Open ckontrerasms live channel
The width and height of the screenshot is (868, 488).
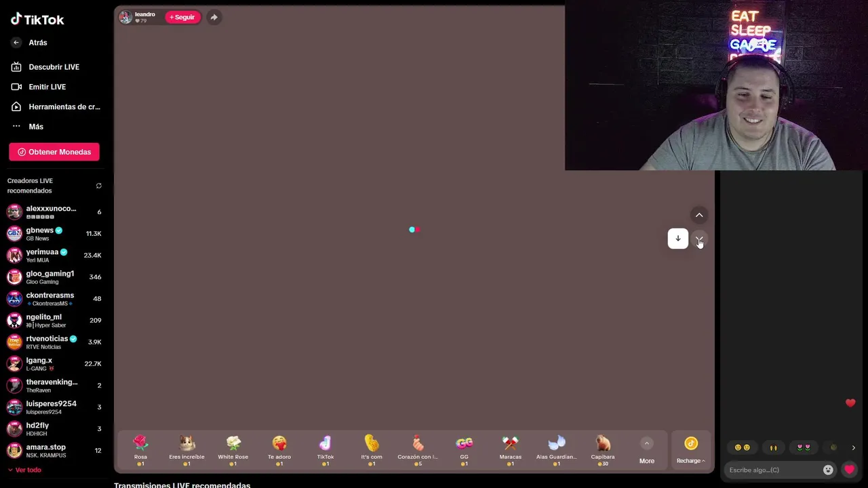click(x=54, y=299)
